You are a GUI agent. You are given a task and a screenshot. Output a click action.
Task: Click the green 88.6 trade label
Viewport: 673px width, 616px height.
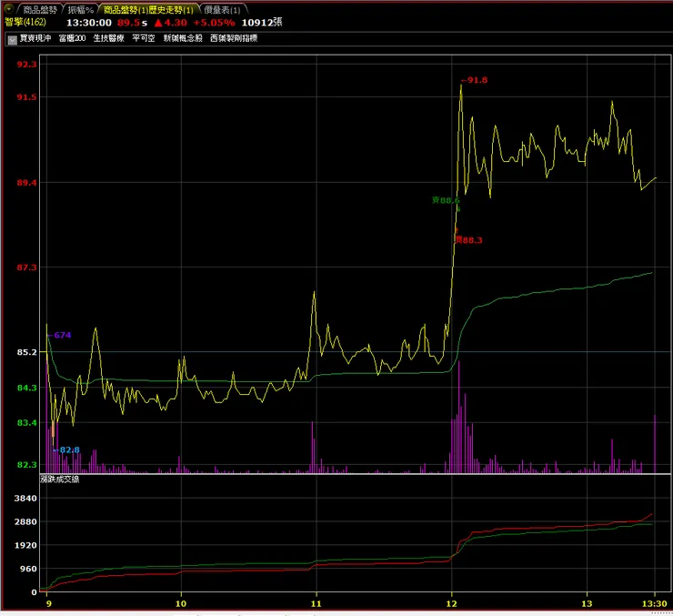pos(446,200)
